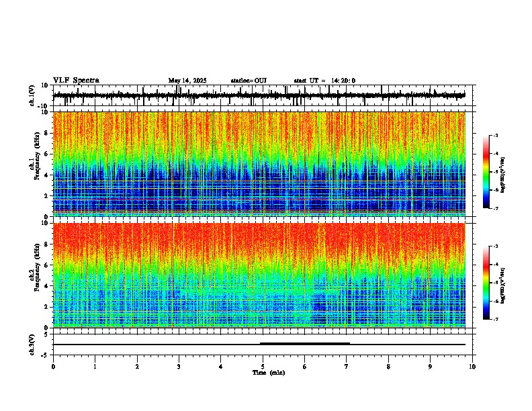Viewport: 532px width, 411px height.
Task: Click the ch.1 voltage waveform trace panel
Action: pyautogui.click(x=264, y=95)
